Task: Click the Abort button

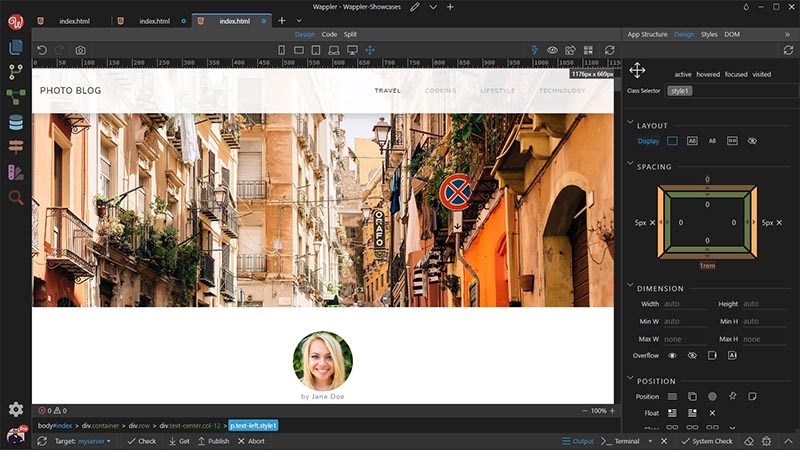Action: point(252,441)
